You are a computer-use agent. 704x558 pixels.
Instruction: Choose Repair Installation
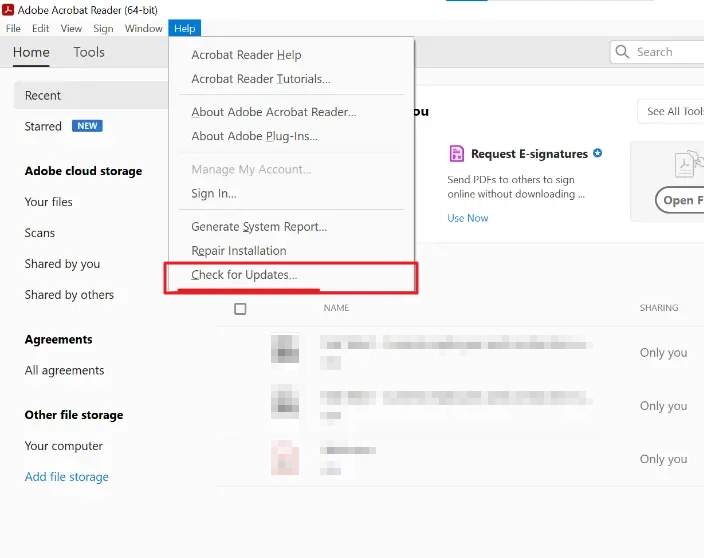coord(239,250)
